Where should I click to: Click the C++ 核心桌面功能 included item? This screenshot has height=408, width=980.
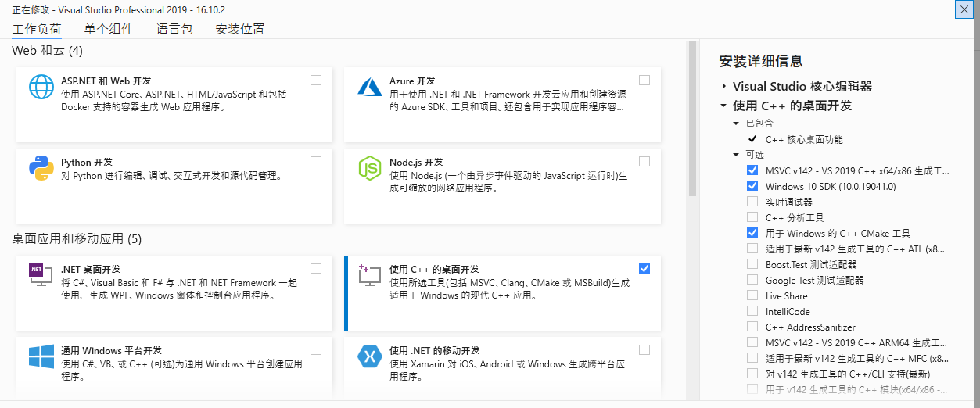pos(804,139)
